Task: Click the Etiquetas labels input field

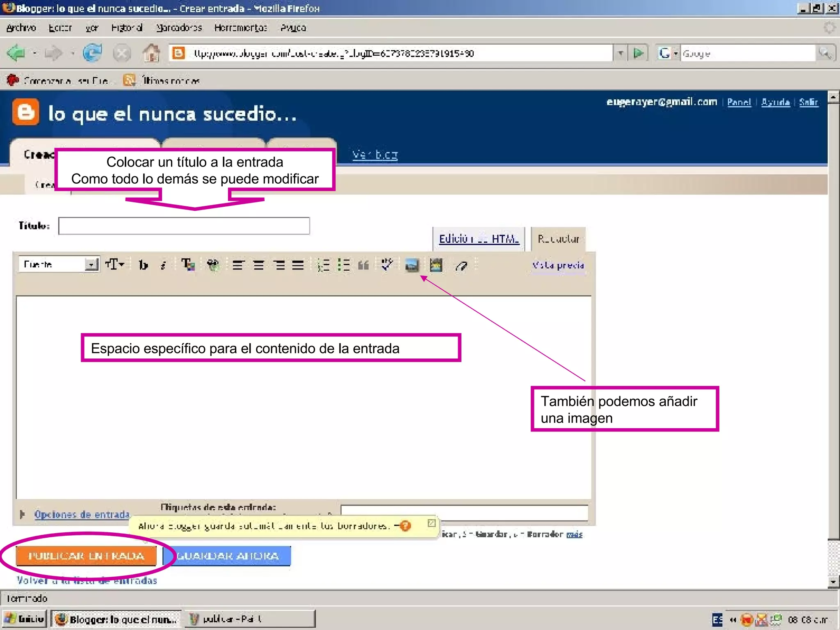Action: [464, 513]
